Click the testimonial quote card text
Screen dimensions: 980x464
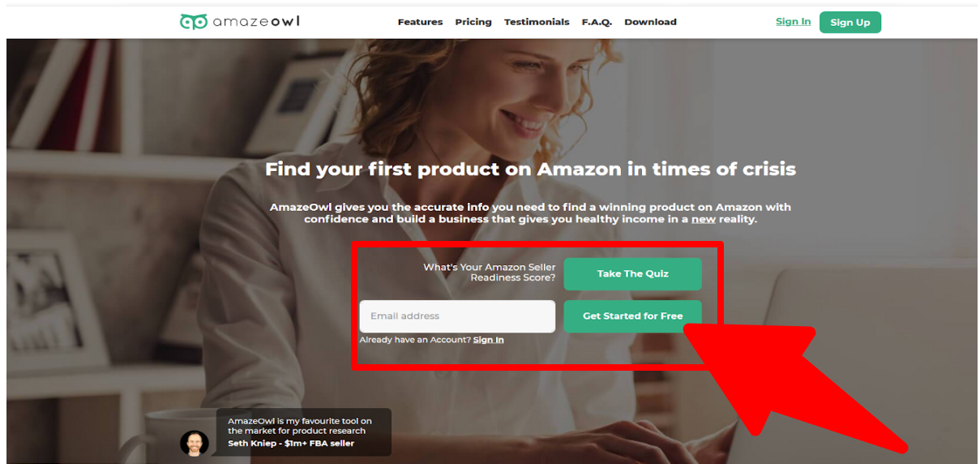[300, 426]
